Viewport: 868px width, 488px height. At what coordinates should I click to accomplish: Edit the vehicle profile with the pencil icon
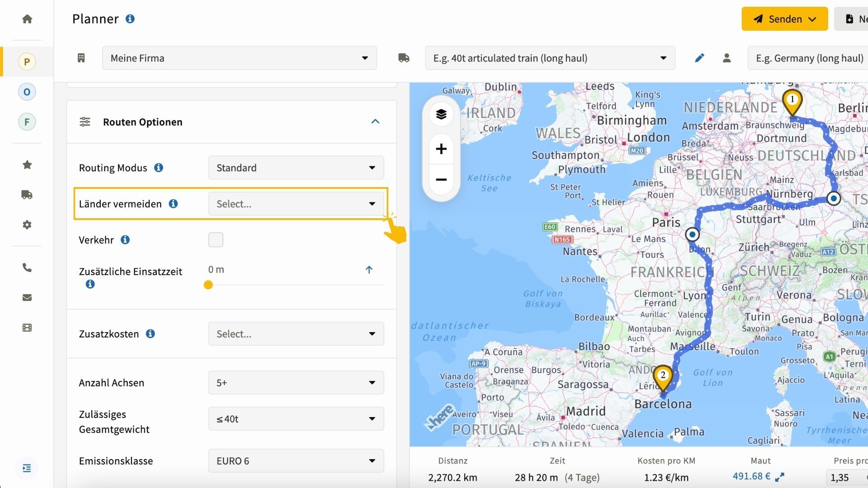pyautogui.click(x=699, y=58)
